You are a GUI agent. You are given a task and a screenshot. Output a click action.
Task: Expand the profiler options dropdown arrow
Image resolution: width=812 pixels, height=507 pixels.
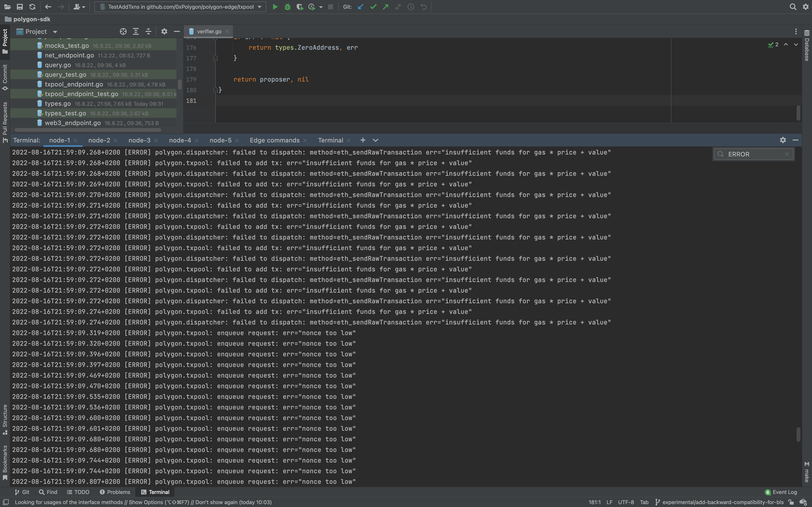point(320,7)
